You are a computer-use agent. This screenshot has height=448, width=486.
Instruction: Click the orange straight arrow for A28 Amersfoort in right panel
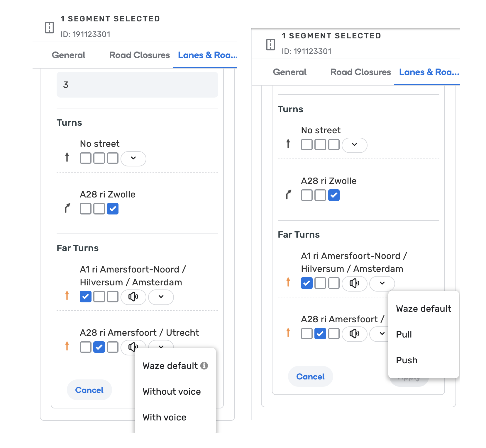(x=288, y=333)
